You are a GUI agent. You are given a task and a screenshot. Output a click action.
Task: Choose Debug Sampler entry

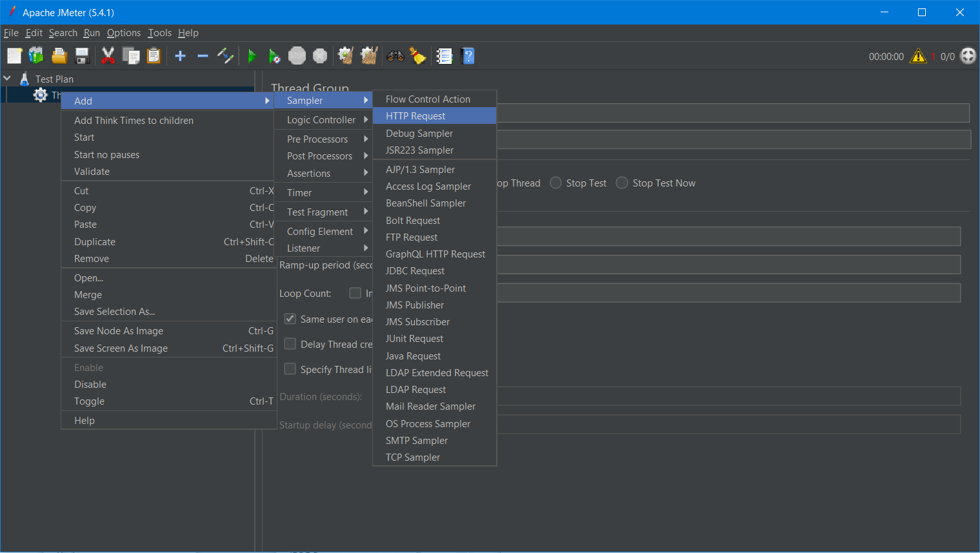point(435,134)
